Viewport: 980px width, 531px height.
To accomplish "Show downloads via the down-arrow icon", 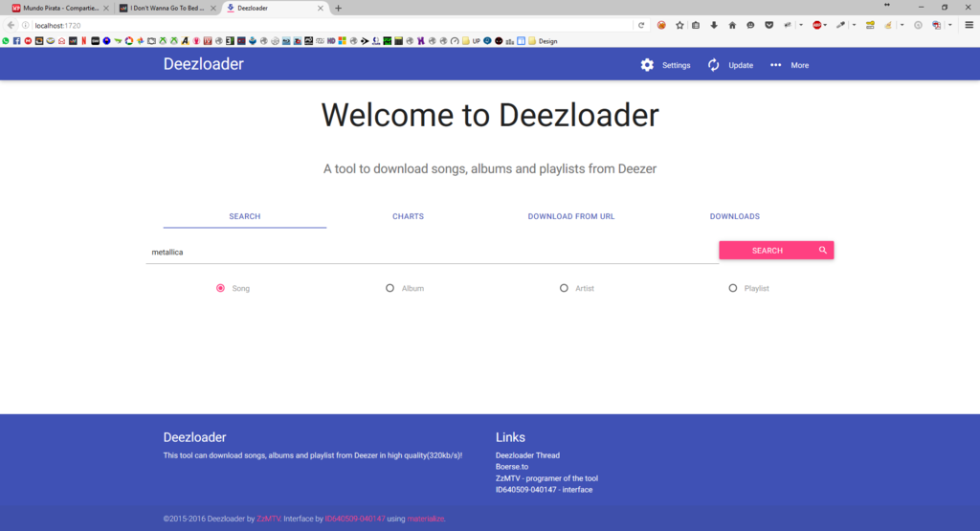I will click(x=714, y=25).
